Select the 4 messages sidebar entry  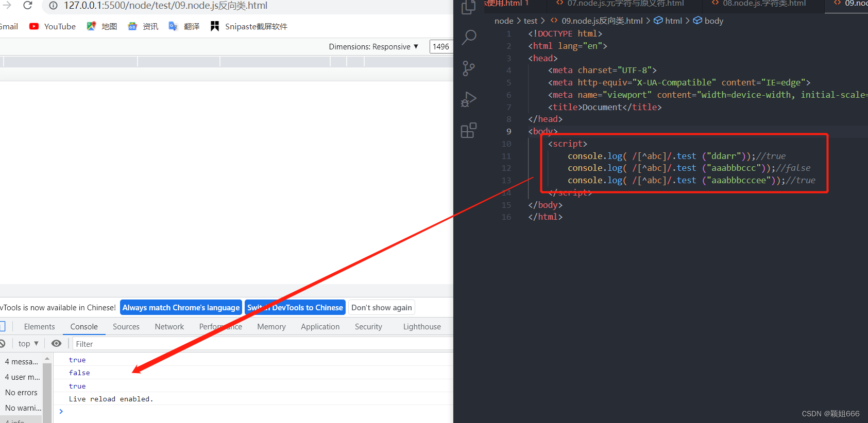point(21,362)
